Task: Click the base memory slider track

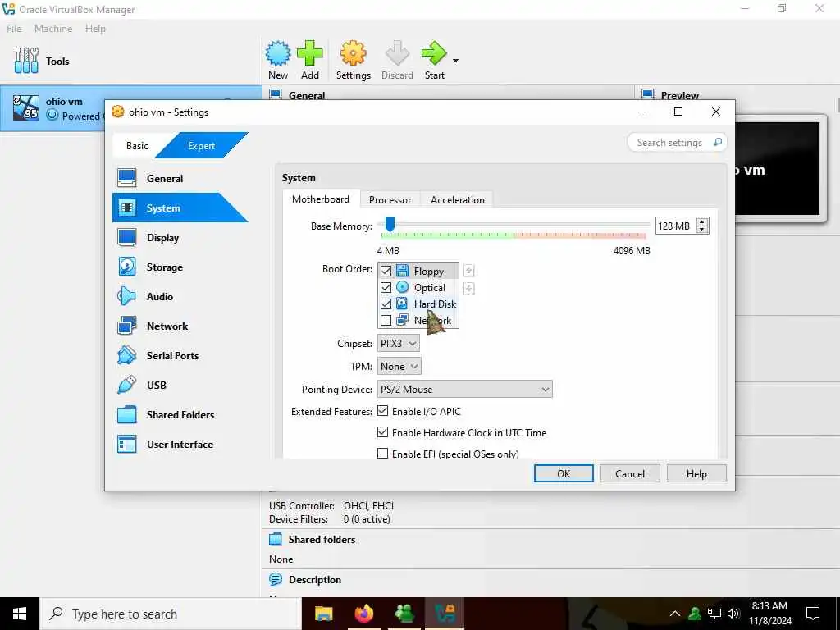Action: [514, 225]
